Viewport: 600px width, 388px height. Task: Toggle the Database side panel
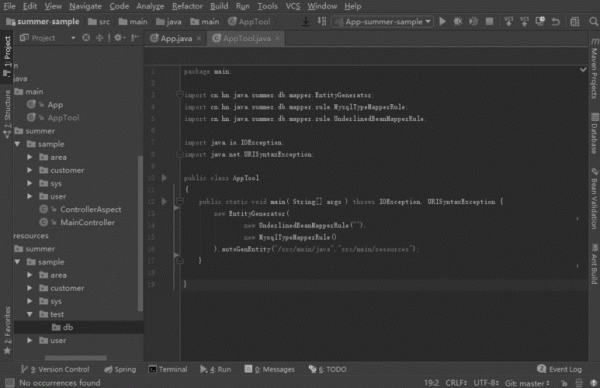[x=594, y=133]
